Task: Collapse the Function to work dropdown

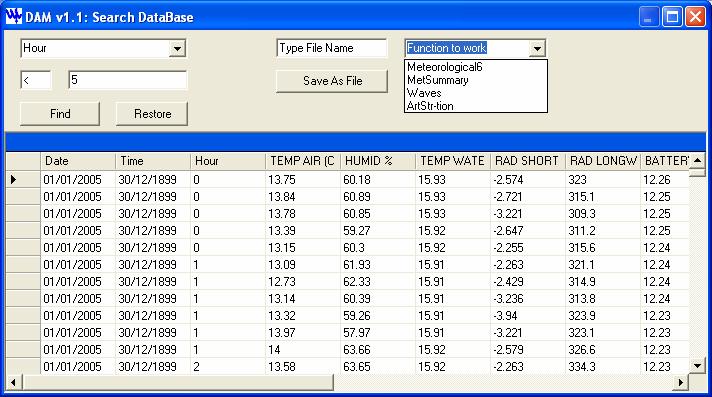Action: click(x=537, y=48)
